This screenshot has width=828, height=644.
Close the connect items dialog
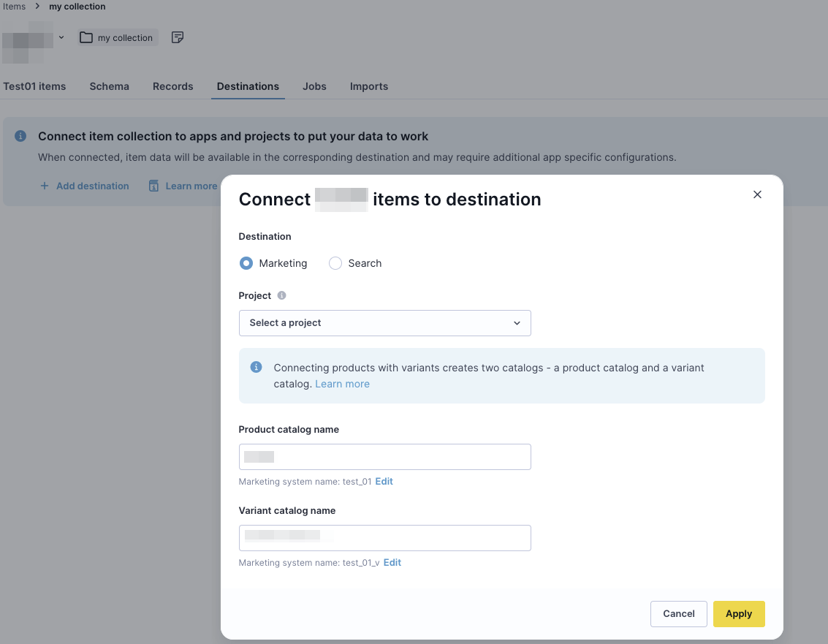(756, 194)
